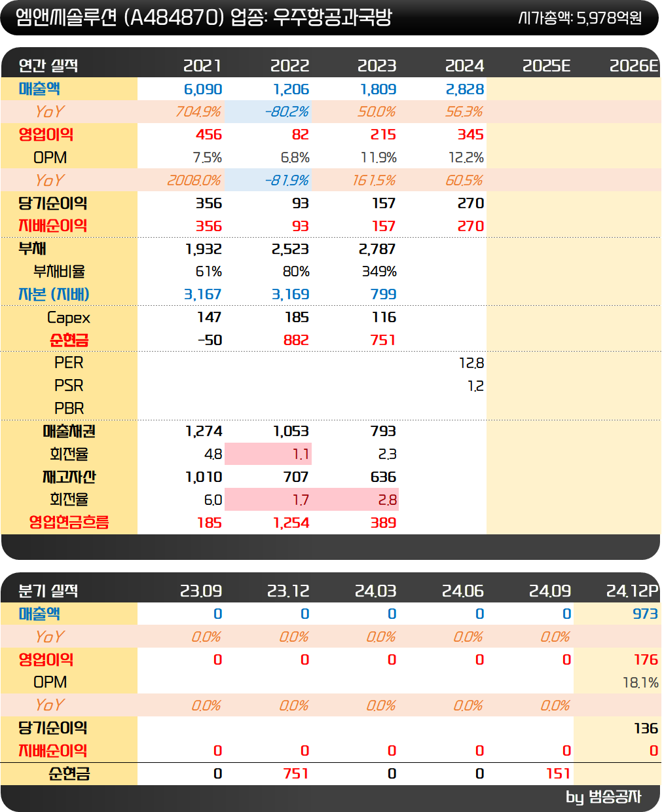
Task: Click the net cash value -50
Action: tap(210, 341)
